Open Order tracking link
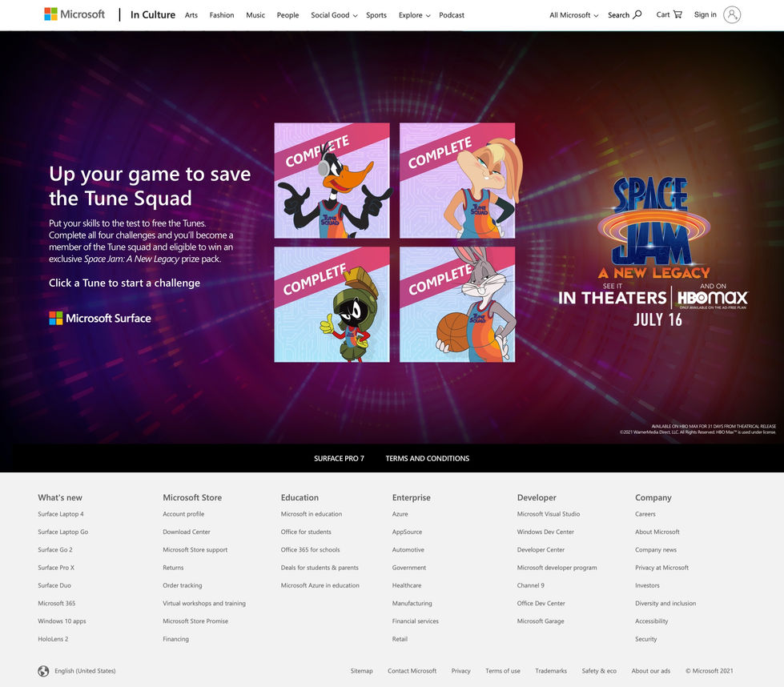This screenshot has height=687, width=784. click(x=183, y=585)
